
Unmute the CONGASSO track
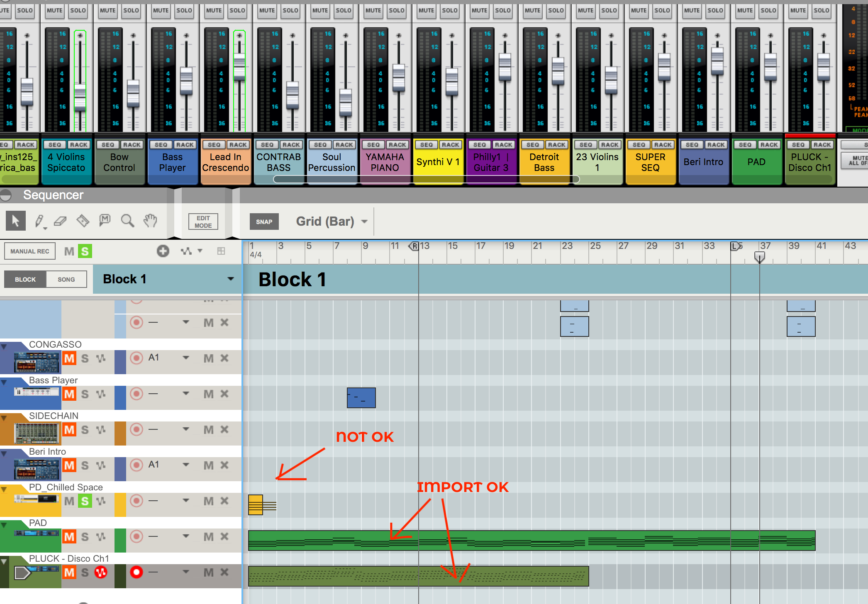point(69,358)
